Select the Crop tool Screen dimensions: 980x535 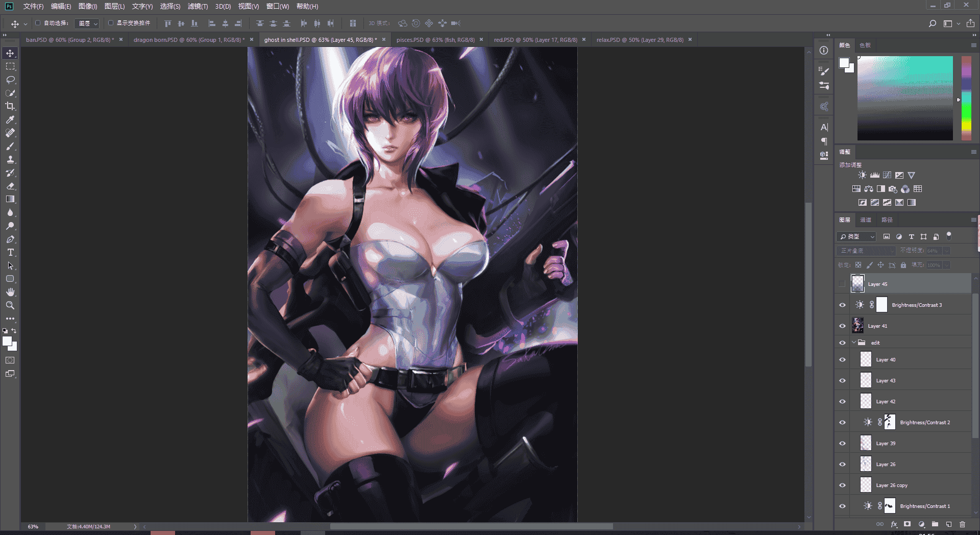coord(10,106)
